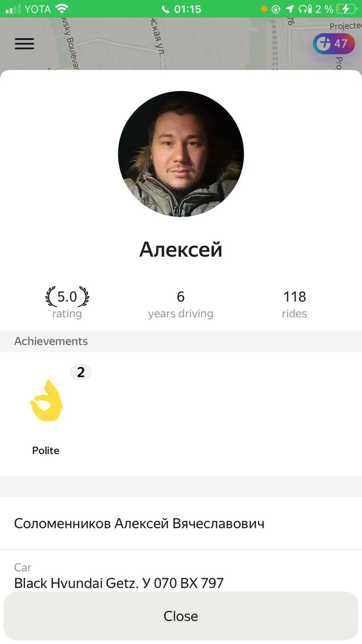The height and width of the screenshot is (644, 362).
Task: Tap the location arrow status icon
Action: [290, 9]
